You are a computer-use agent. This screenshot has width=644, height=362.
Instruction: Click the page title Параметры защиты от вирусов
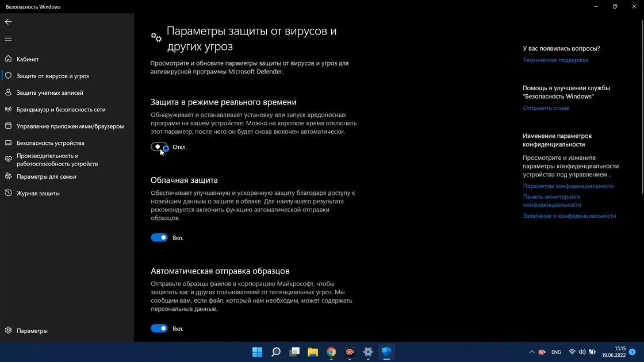(x=251, y=38)
